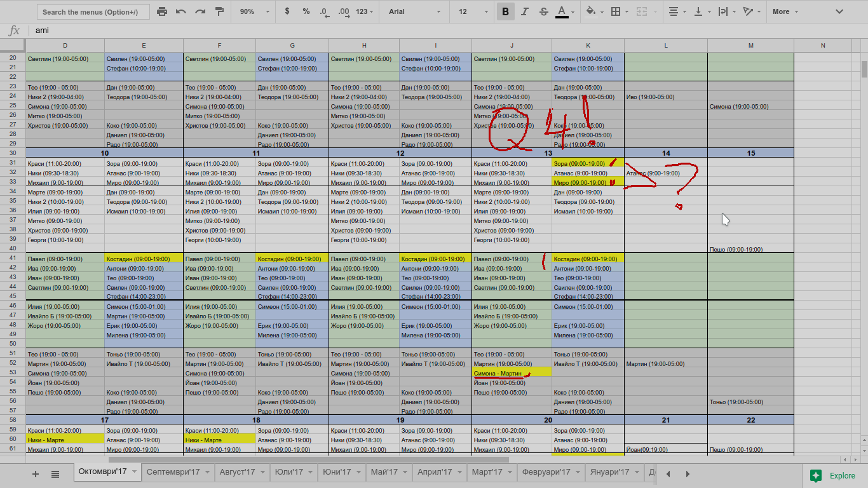
Task: Open the 123 number formats dropdown
Action: coord(365,11)
